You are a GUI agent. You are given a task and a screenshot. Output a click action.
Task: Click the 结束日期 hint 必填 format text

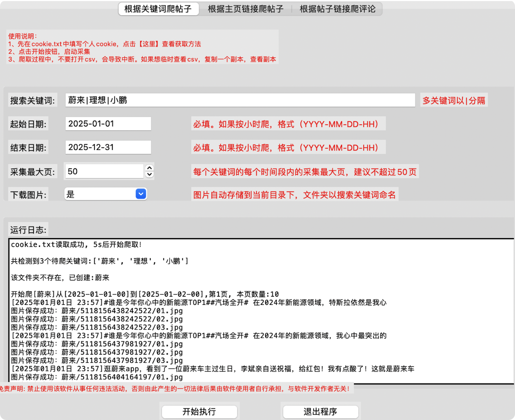coord(288,147)
